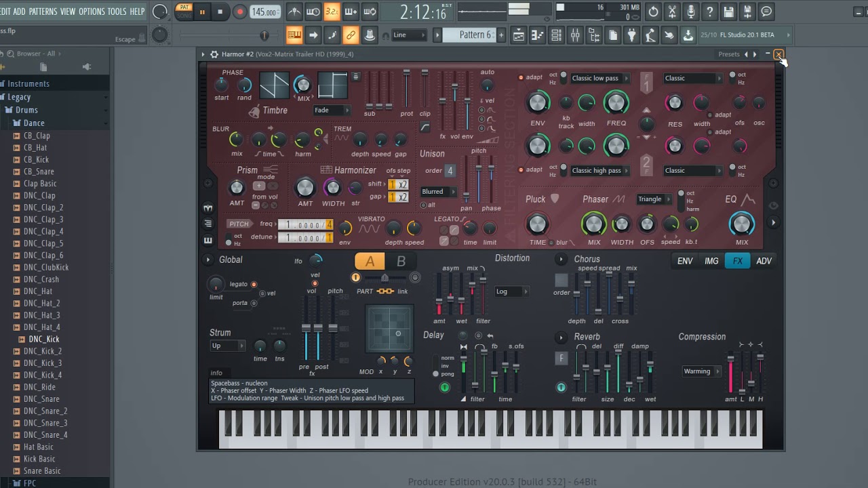Click the tremolo waveform icon
868x488 pixels.
(x=341, y=138)
